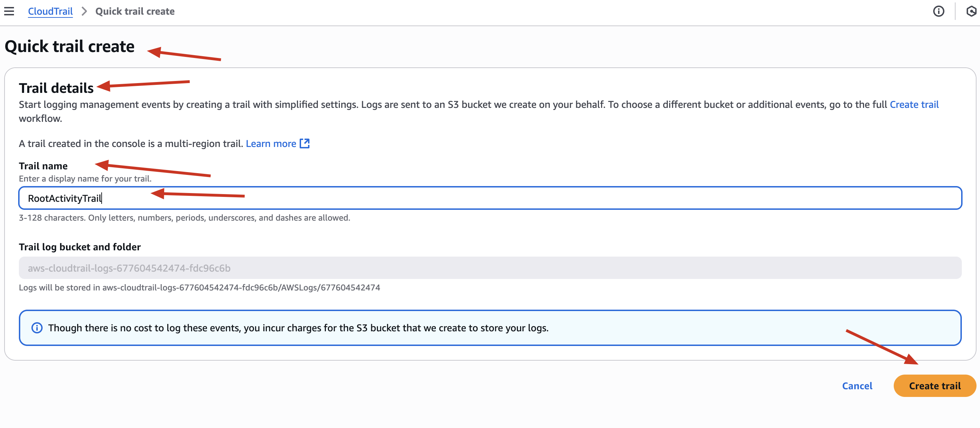Image resolution: width=980 pixels, height=428 pixels.
Task: Cancel the quick trail creation
Action: (x=857, y=386)
